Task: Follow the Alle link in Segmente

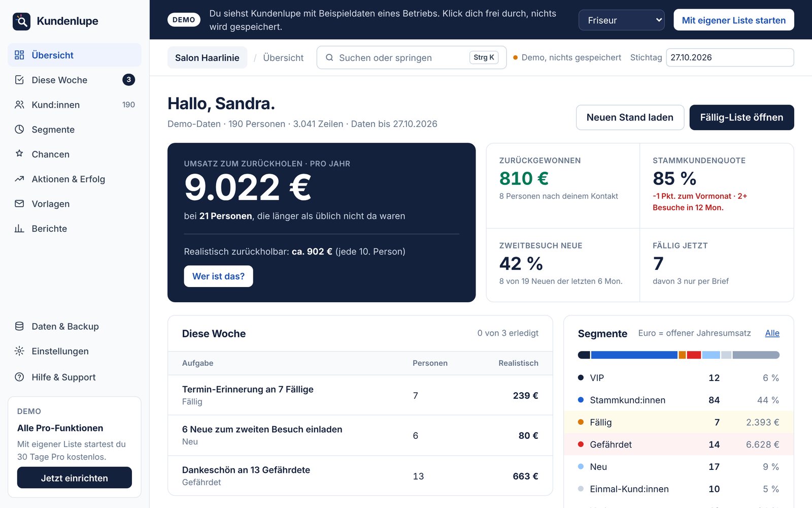Action: tap(772, 333)
